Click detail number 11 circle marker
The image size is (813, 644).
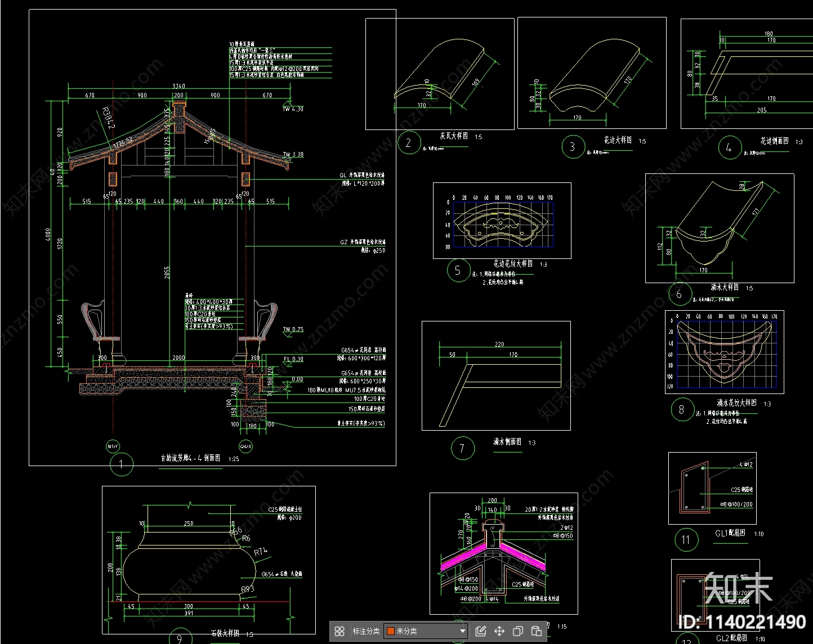[686, 540]
